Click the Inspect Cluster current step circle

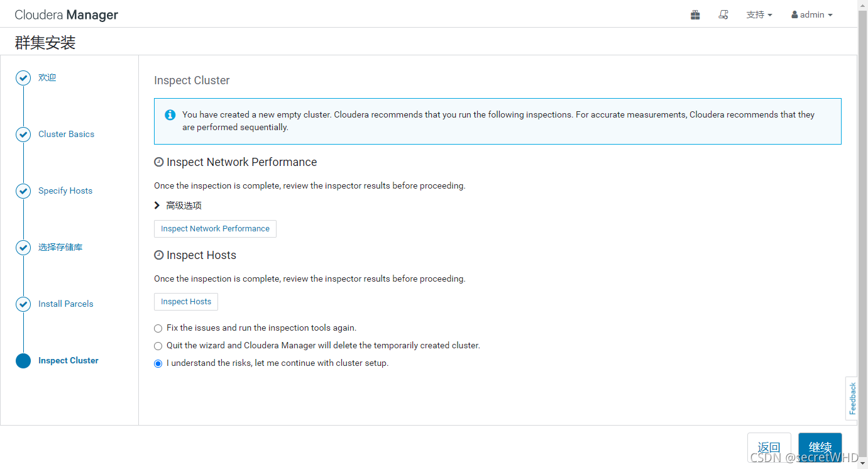[x=23, y=361]
